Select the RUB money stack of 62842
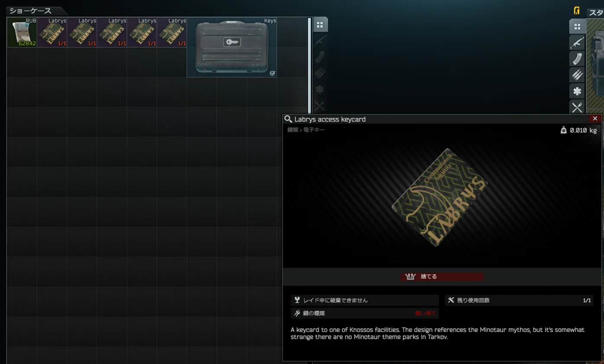Screen dimensions: 604x364 coord(22,32)
